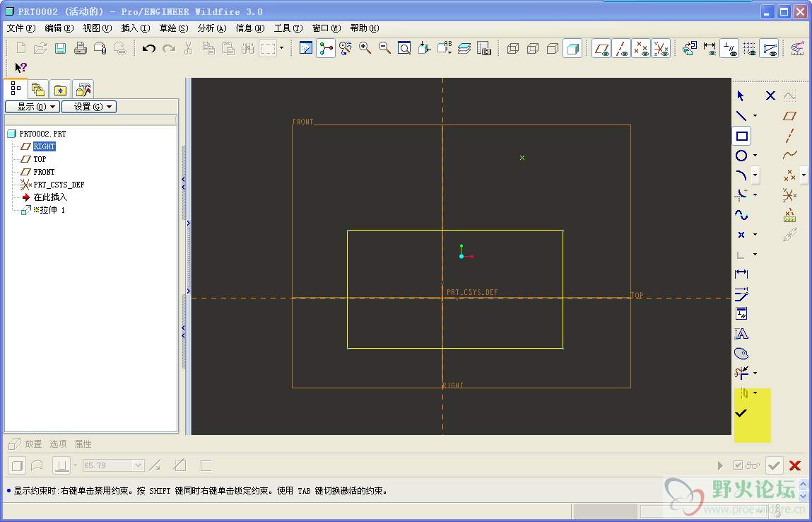This screenshot has width=812, height=522.
Task: Select the Rectangle sketch tool
Action: (741, 137)
